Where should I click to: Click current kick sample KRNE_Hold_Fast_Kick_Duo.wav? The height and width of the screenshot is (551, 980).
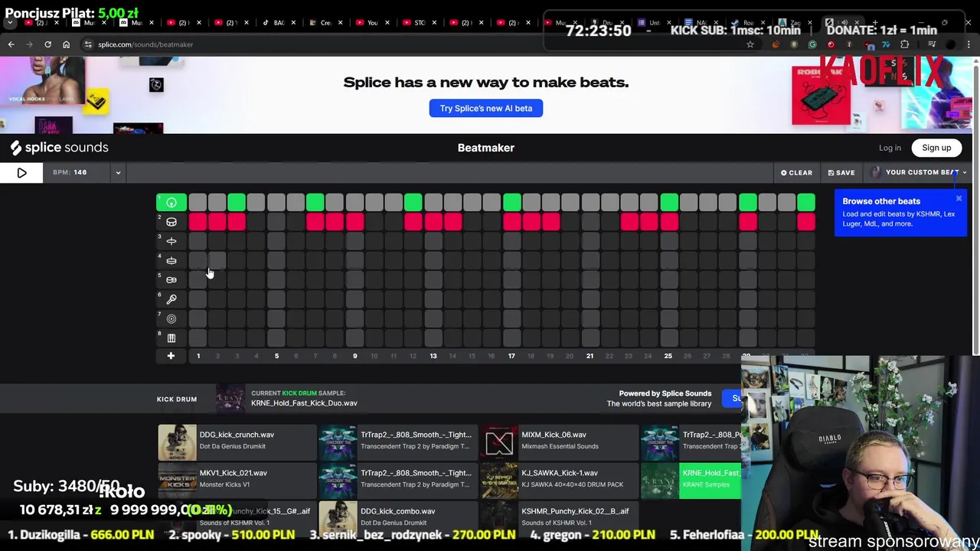click(x=304, y=403)
